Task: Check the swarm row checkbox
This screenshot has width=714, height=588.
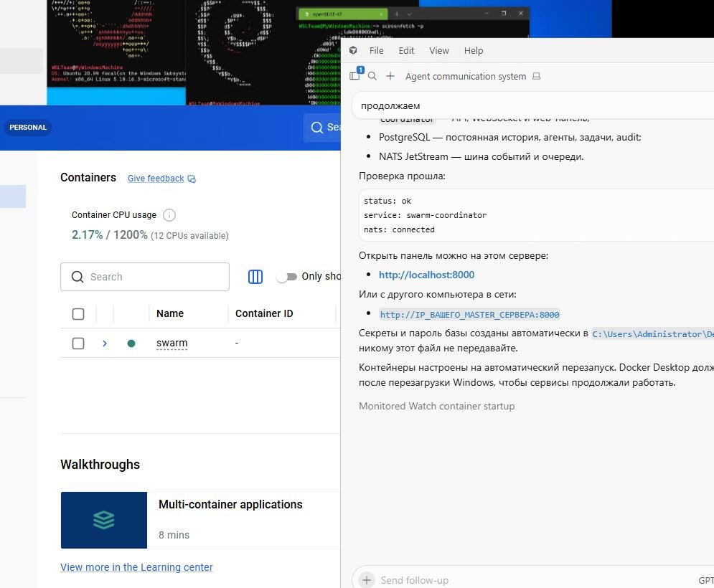Action: pos(78,343)
